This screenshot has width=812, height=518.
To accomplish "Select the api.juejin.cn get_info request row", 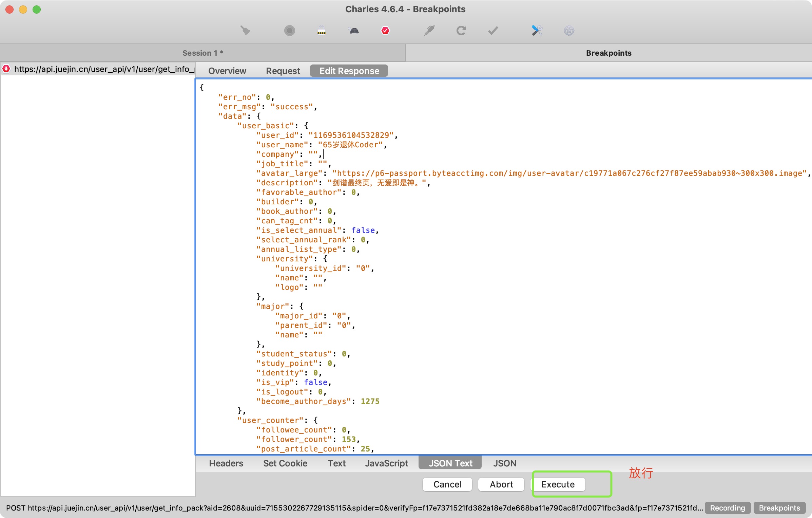I will pos(98,69).
